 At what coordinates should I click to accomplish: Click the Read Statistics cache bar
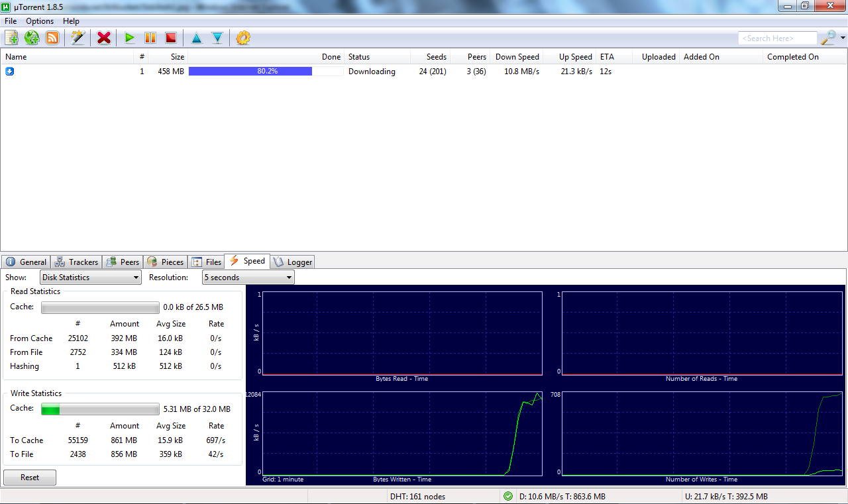[x=100, y=307]
